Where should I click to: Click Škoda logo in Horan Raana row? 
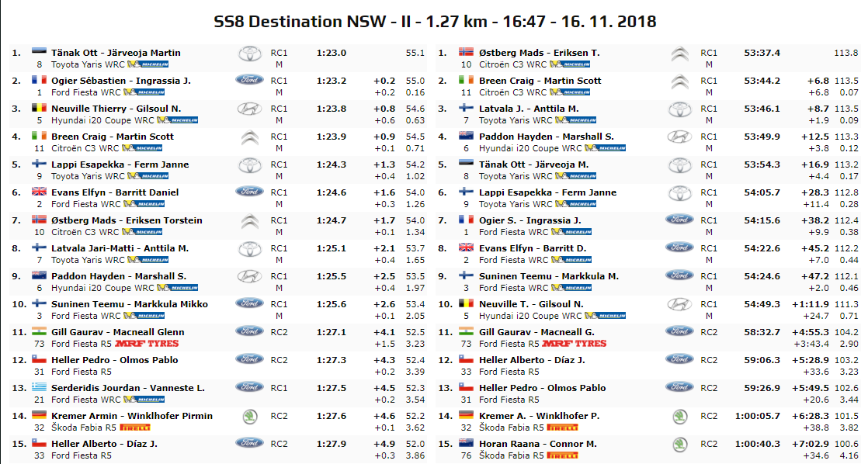[679, 445]
